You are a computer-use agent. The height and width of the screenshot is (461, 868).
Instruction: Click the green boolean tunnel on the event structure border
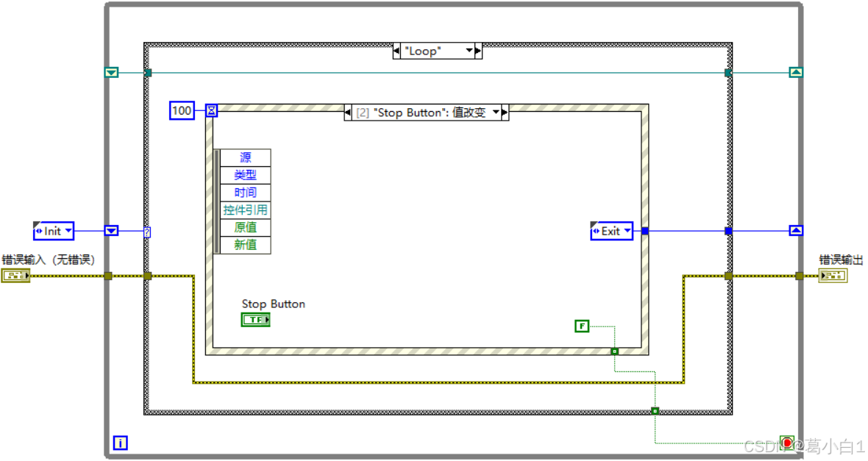coord(614,351)
